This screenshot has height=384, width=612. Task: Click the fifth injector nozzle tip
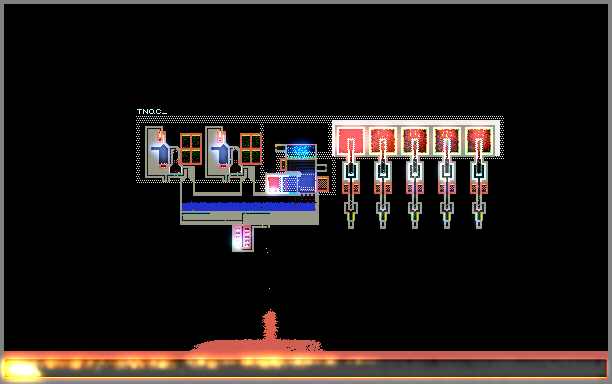[x=479, y=224]
